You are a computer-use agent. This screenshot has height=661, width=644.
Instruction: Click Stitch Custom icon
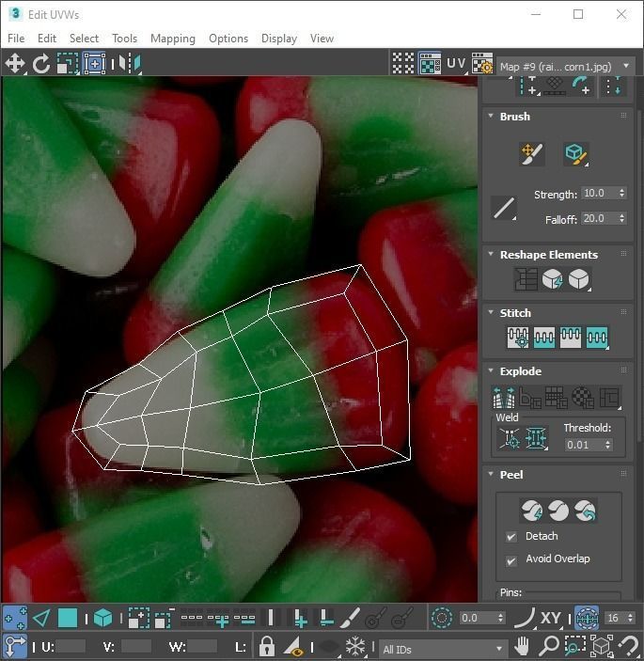597,338
